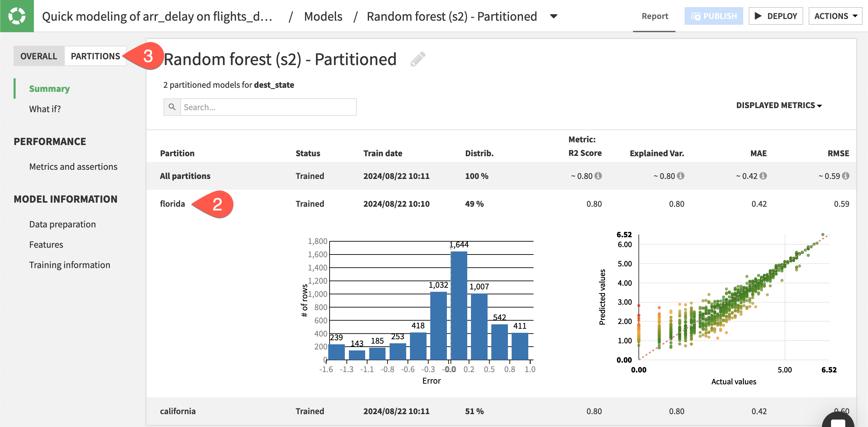Viewport: 868px width, 427px height.
Task: Click the info icon beside Explained Var. value
Action: coord(681,176)
